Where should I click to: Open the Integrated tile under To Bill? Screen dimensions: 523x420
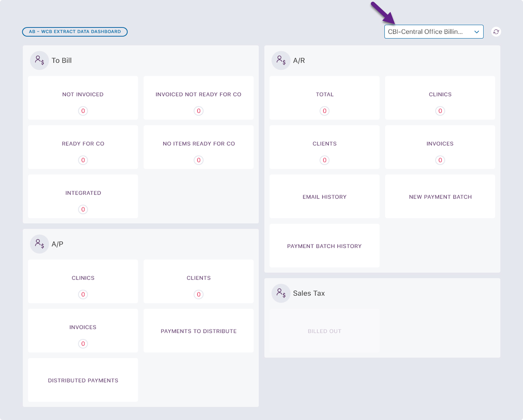[x=83, y=196]
